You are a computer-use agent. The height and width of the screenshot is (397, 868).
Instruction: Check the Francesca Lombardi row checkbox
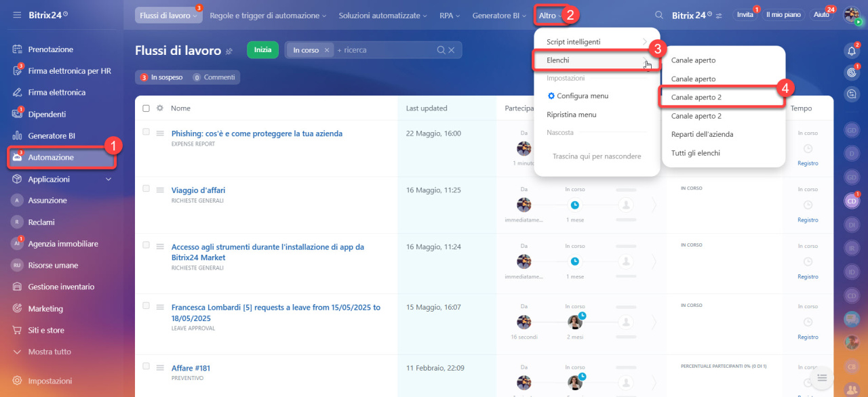[146, 306]
